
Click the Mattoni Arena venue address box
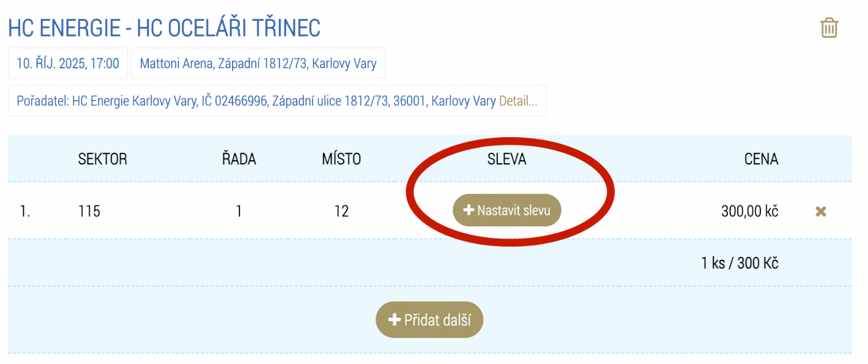point(258,63)
